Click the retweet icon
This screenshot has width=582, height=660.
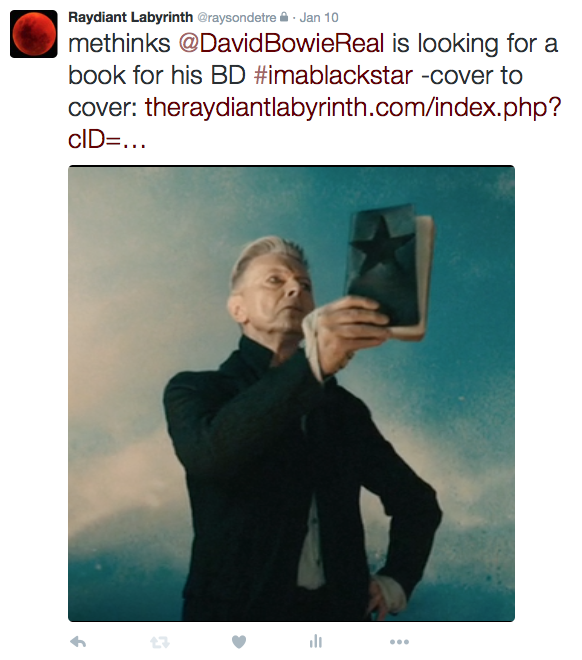159,642
